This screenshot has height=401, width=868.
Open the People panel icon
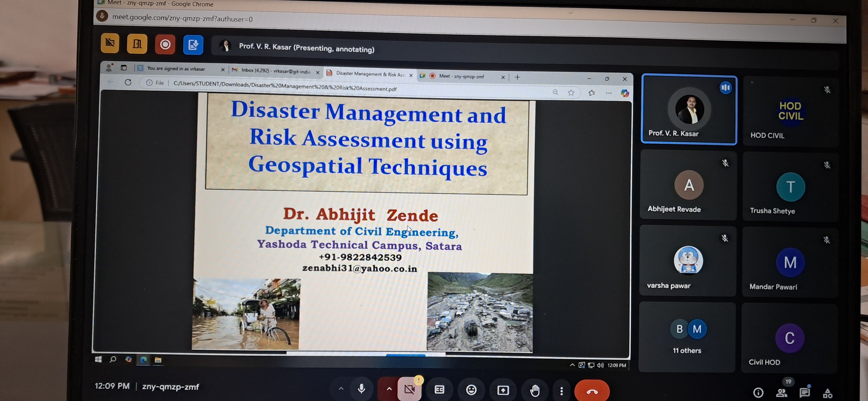tap(782, 393)
